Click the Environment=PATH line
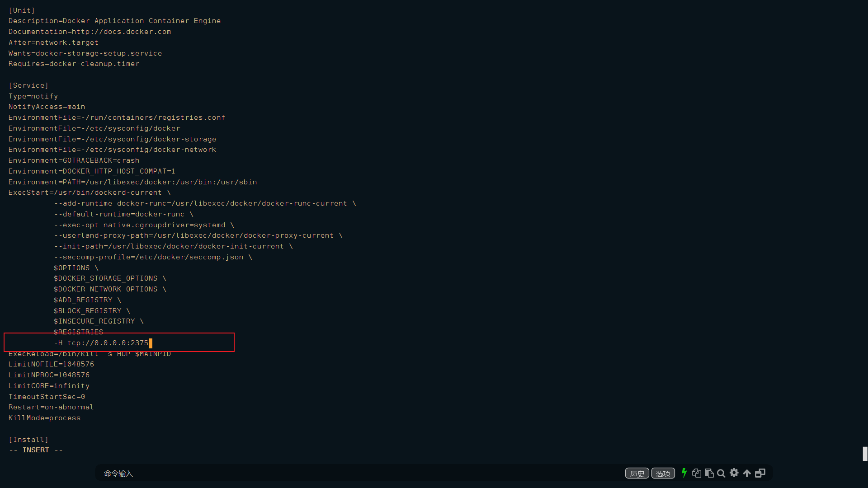Screen dimensions: 868x488 pyautogui.click(x=132, y=182)
